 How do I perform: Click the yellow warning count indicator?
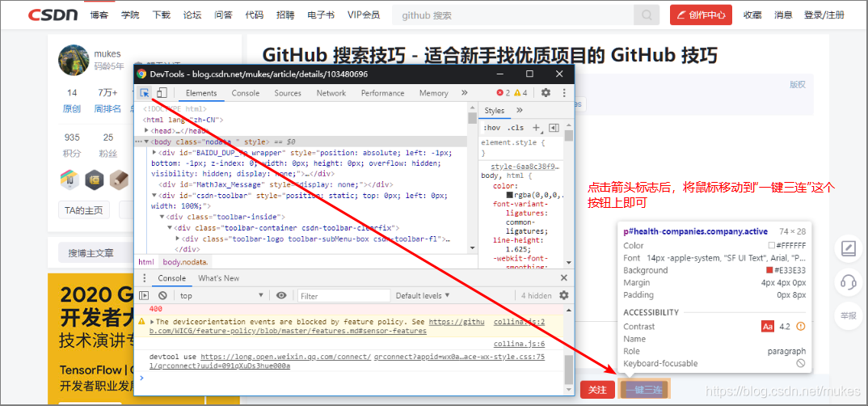coord(520,93)
